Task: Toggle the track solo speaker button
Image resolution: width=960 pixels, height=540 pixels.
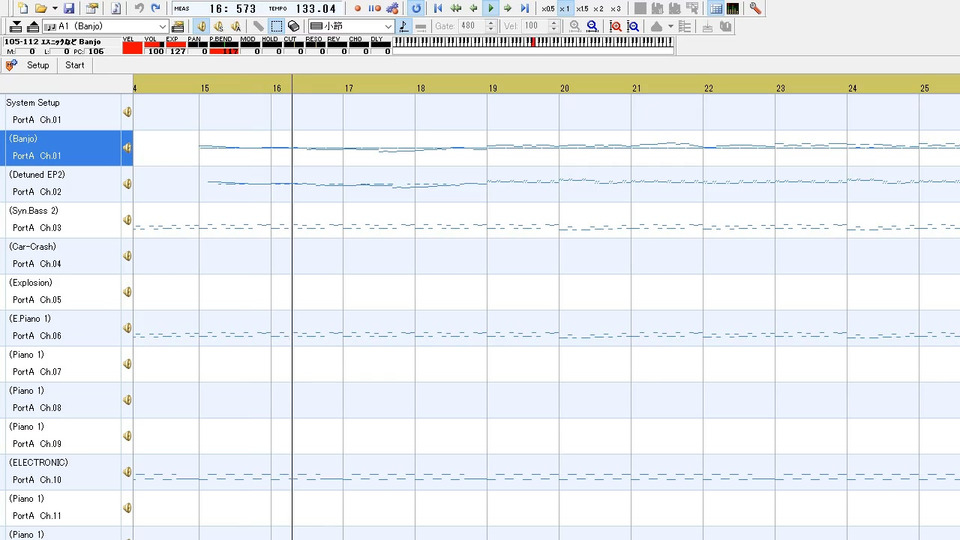Action: (x=219, y=26)
